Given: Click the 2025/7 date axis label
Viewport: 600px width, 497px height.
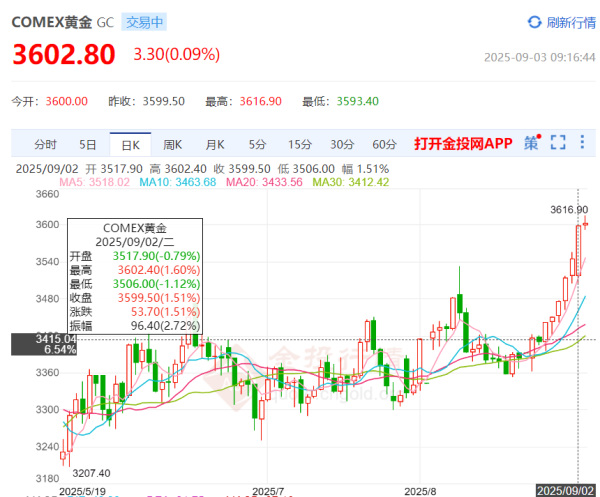Looking at the screenshot, I should coord(268,491).
